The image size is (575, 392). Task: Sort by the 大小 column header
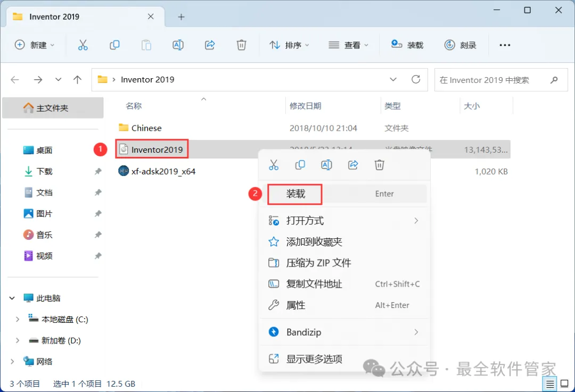472,106
